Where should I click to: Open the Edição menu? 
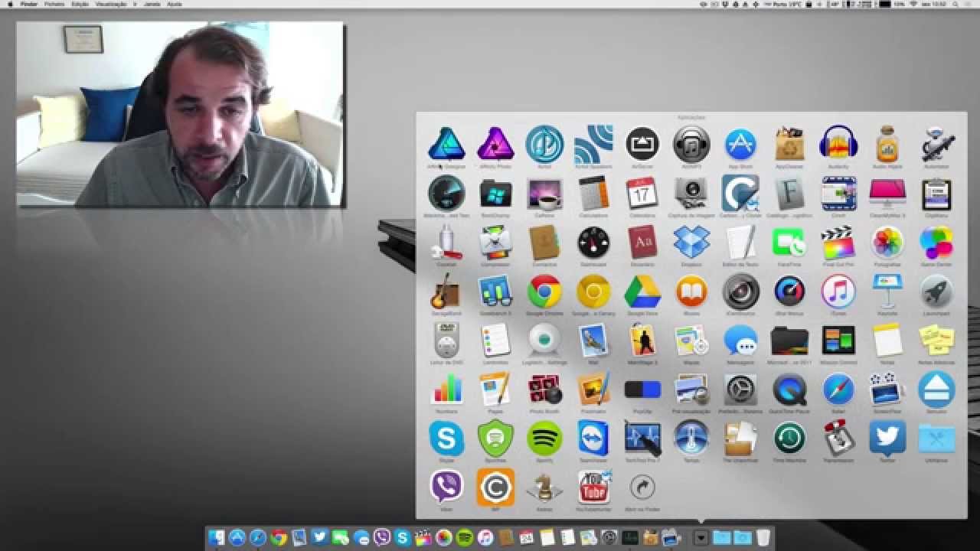[80, 4]
